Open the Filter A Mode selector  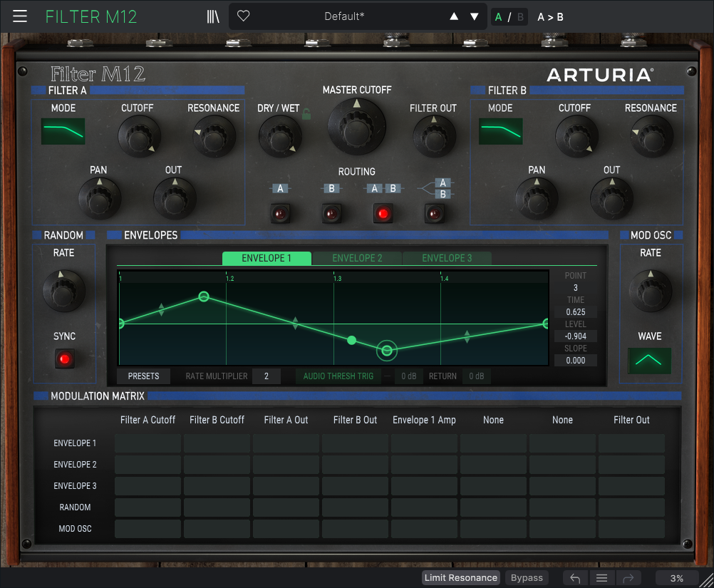(63, 131)
